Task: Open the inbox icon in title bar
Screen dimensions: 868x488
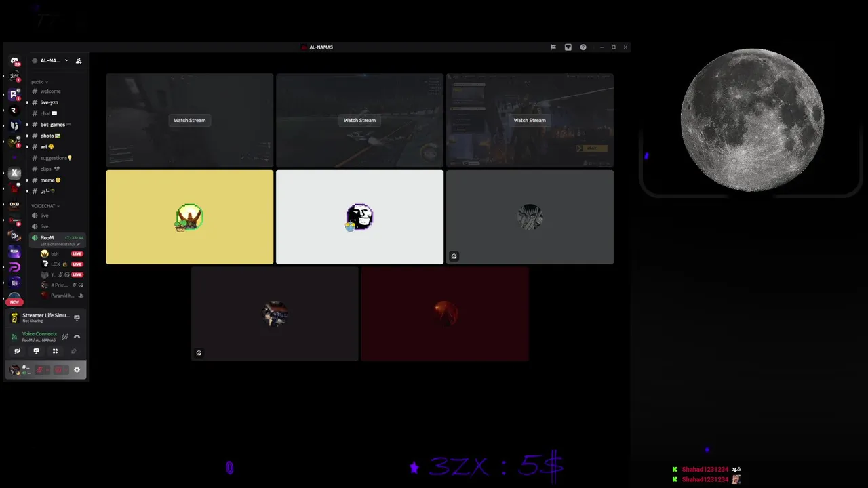Action: point(568,47)
